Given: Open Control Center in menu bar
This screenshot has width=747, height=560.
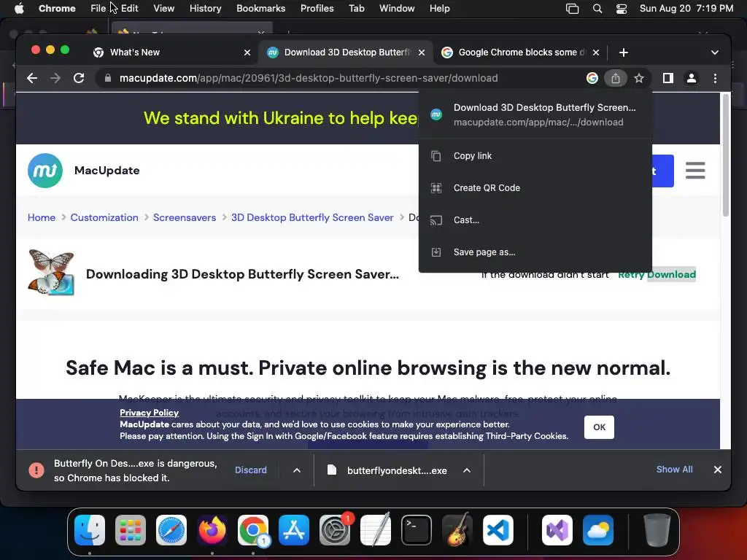Looking at the screenshot, I should (x=622, y=9).
